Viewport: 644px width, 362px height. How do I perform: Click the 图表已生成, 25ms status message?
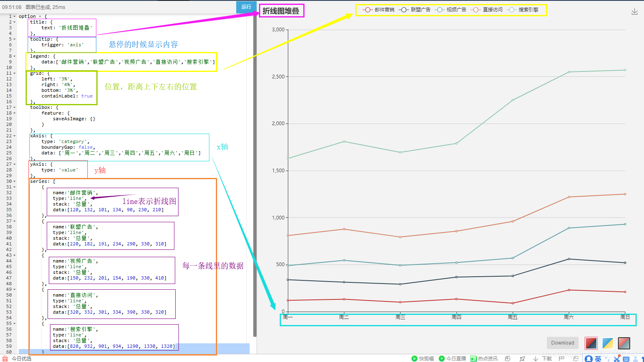(45, 7)
